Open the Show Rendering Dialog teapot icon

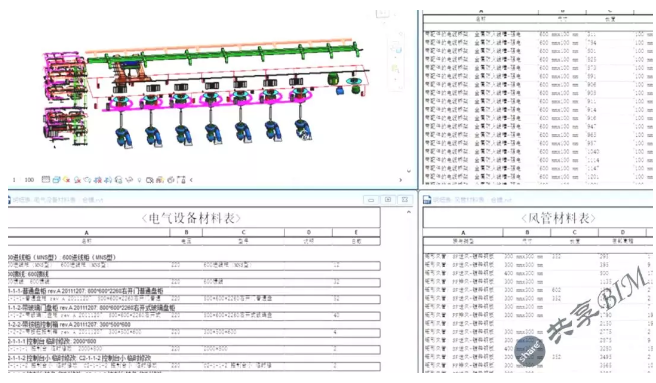point(87,180)
